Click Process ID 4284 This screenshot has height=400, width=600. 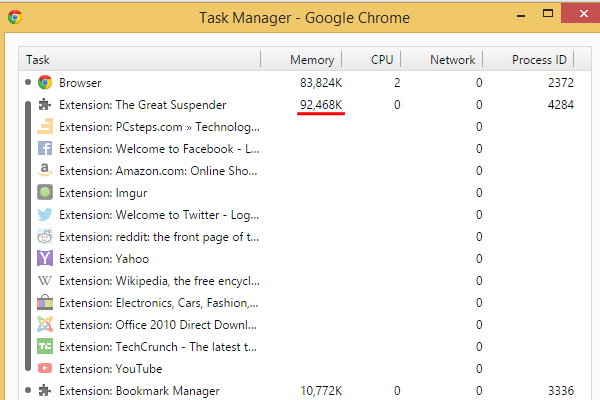point(561,104)
